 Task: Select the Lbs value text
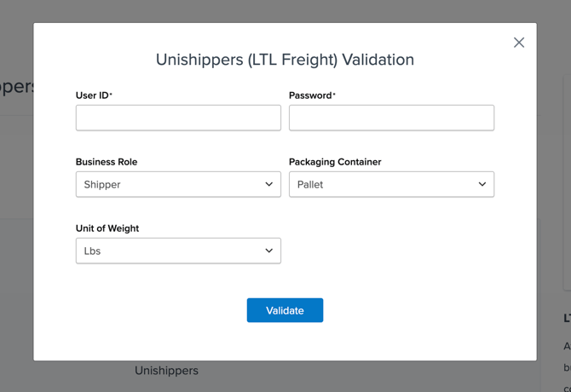pyautogui.click(x=92, y=251)
